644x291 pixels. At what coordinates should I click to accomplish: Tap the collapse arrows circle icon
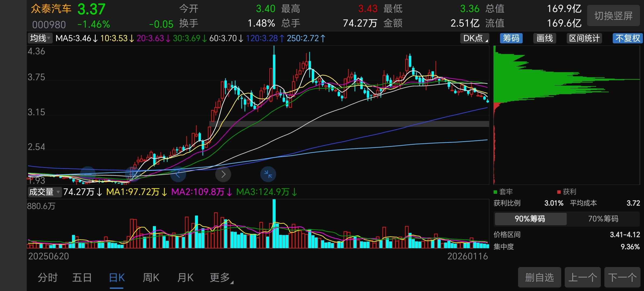tap(268, 174)
